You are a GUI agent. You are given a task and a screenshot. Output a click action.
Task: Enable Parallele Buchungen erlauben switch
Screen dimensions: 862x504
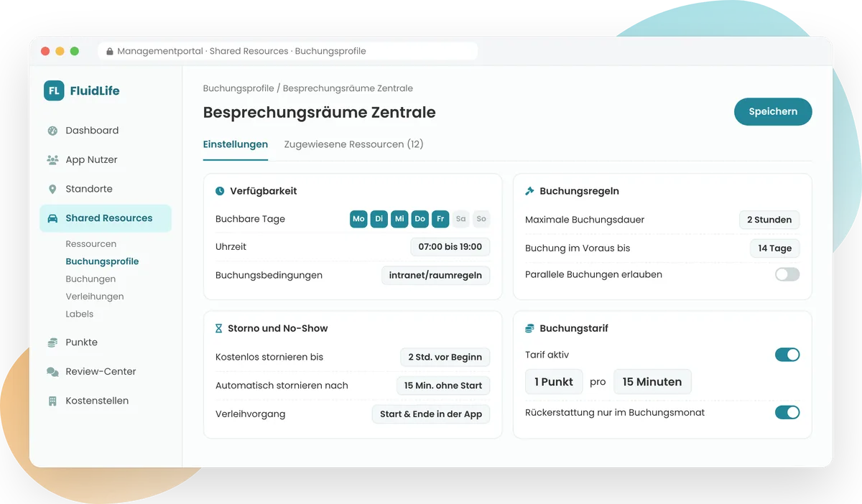[787, 274]
